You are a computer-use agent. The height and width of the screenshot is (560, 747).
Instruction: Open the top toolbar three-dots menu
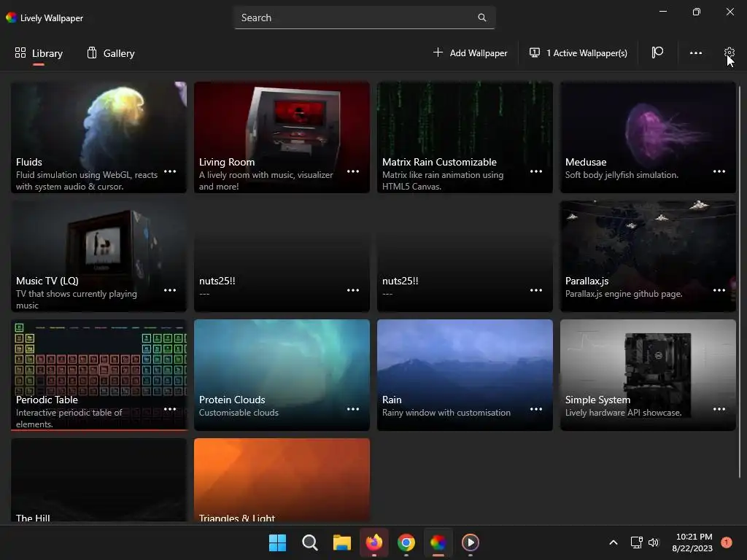(x=695, y=52)
